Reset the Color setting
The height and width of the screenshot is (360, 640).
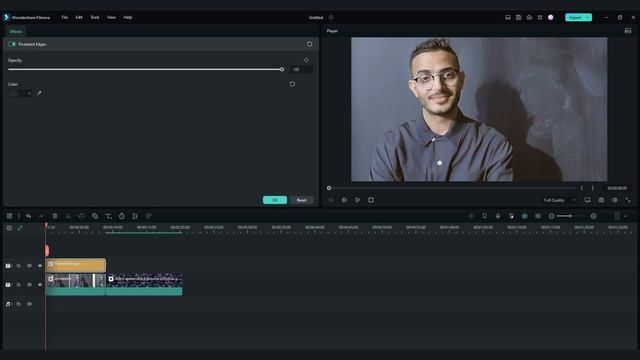click(292, 84)
